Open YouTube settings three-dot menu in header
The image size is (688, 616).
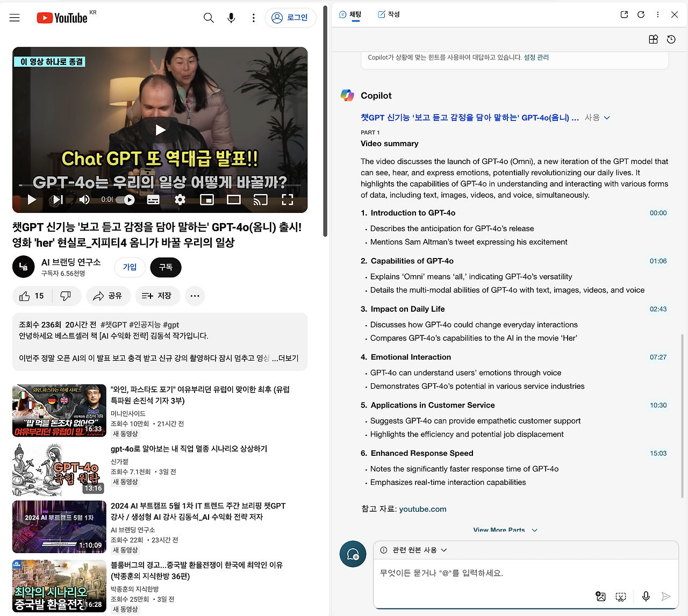pyautogui.click(x=254, y=18)
